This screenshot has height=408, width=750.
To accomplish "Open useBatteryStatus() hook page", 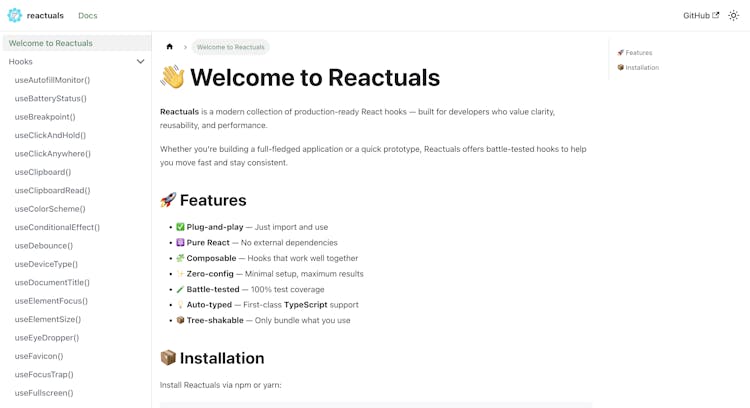I will 51,98.
